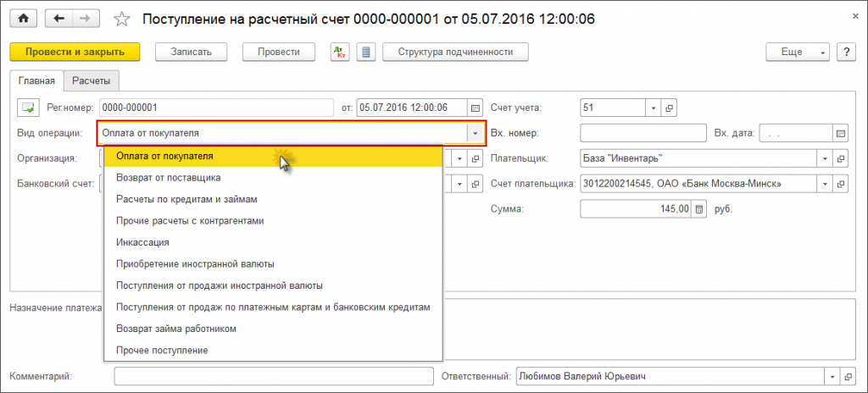Click the Провести button
Image resolution: width=868 pixels, height=393 pixels.
tap(279, 52)
